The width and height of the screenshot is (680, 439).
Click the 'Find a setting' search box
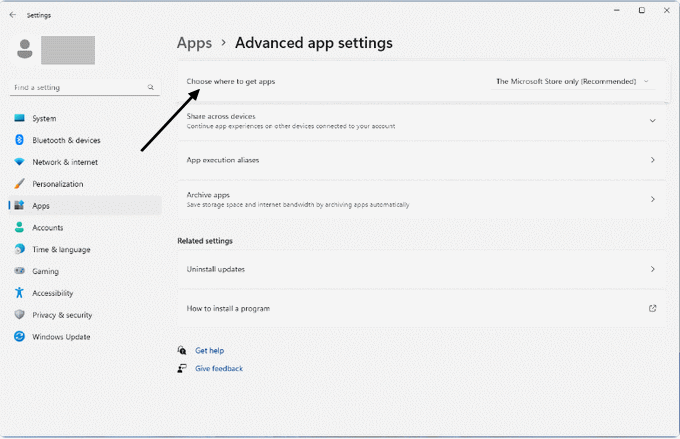(80, 88)
